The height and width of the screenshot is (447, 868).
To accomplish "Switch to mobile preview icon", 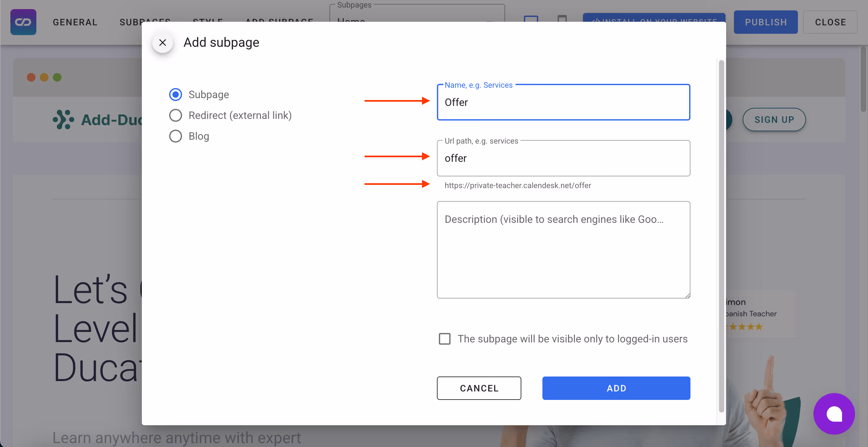I will click(562, 18).
